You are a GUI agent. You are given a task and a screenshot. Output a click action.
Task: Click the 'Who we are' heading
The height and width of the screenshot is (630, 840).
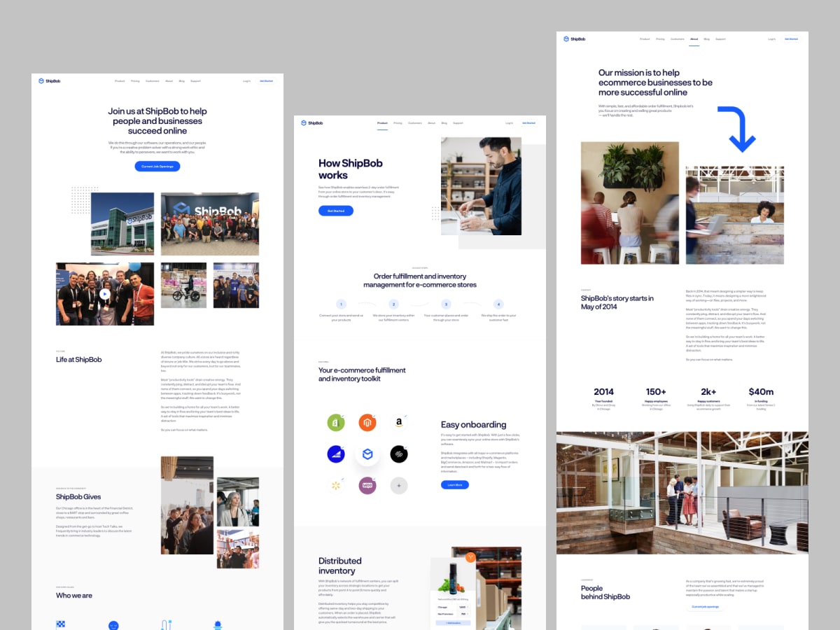coord(74,596)
